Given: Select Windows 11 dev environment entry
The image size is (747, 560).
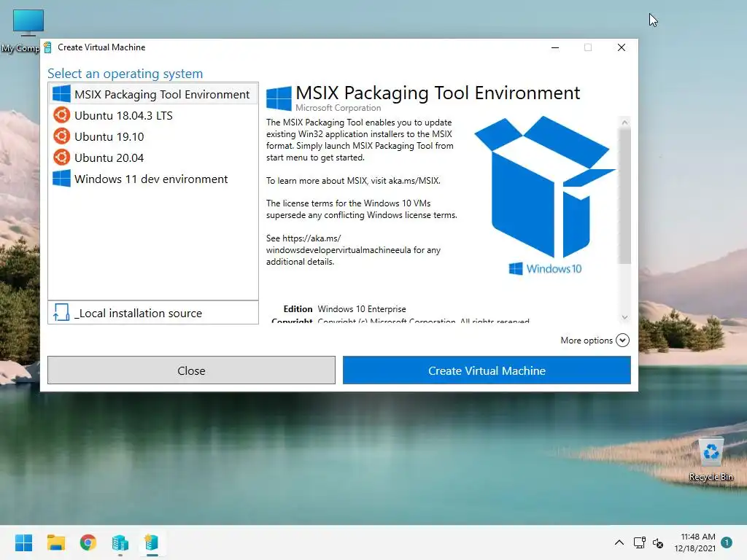Looking at the screenshot, I should tap(153, 179).
